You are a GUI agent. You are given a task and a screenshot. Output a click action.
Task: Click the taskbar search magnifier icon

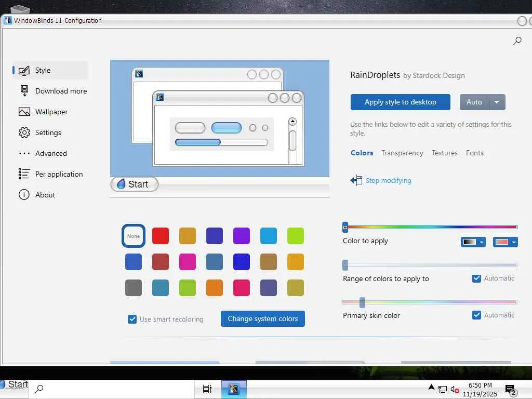pyautogui.click(x=39, y=389)
